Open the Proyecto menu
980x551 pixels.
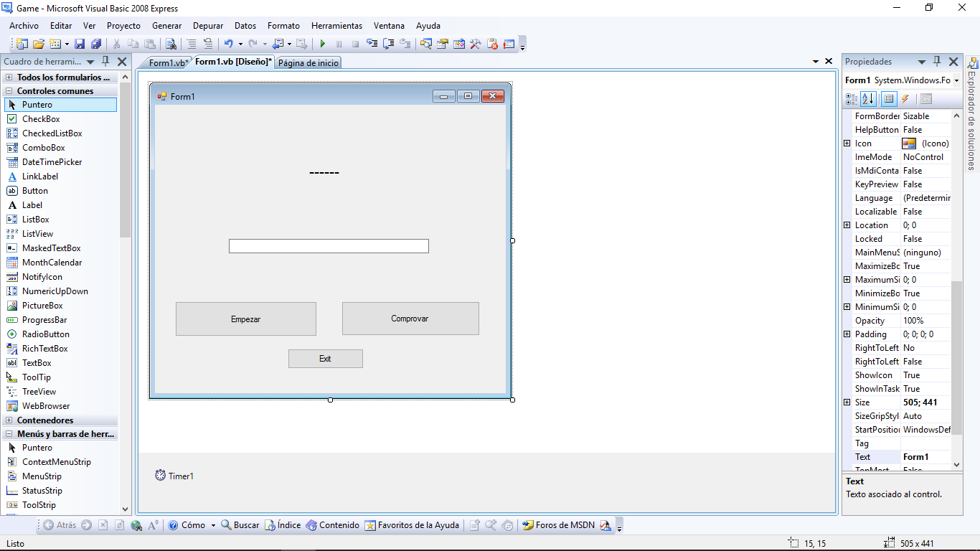123,26
